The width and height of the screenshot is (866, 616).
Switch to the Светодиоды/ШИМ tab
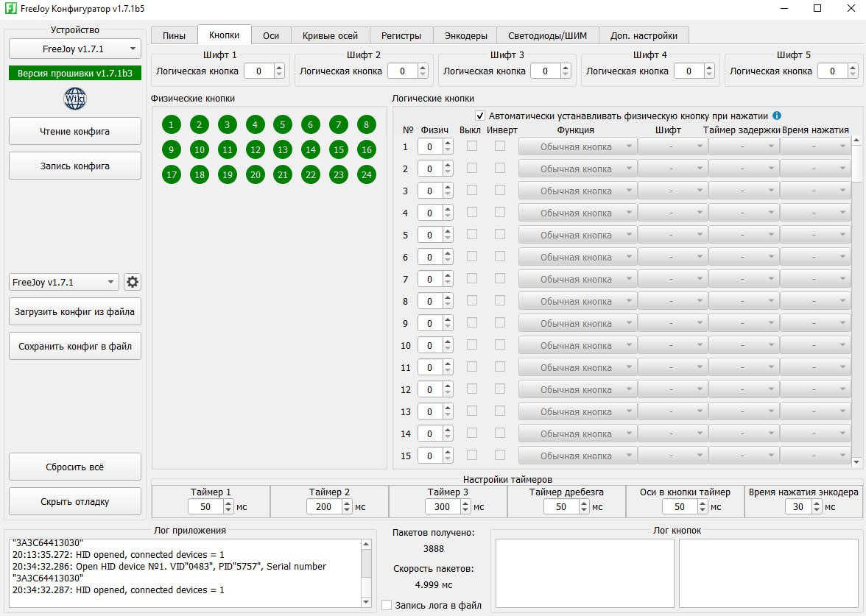tap(547, 35)
